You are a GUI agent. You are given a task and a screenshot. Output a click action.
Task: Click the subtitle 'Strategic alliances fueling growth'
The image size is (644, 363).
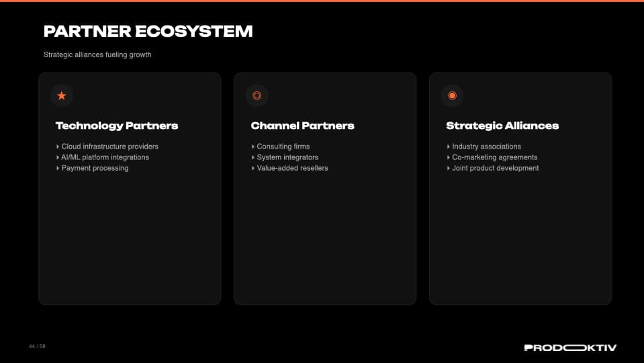coord(97,54)
